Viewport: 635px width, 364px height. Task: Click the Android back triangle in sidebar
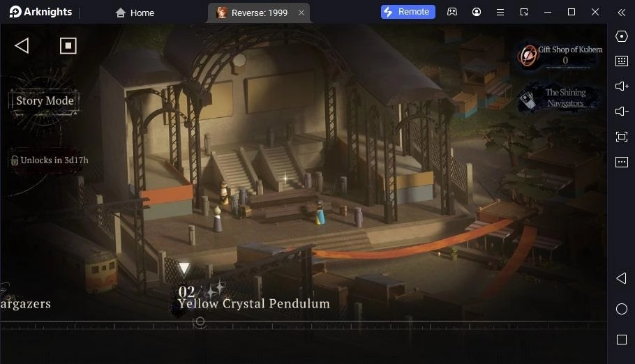tap(621, 278)
